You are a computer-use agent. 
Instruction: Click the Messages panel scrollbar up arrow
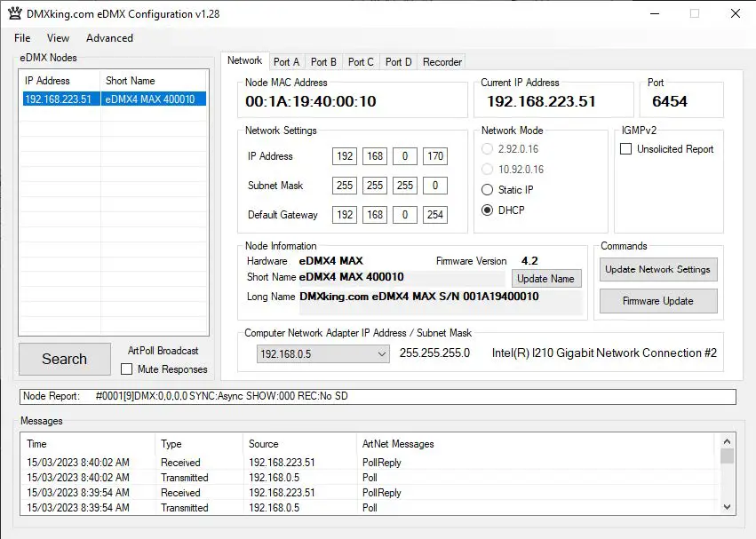point(727,440)
